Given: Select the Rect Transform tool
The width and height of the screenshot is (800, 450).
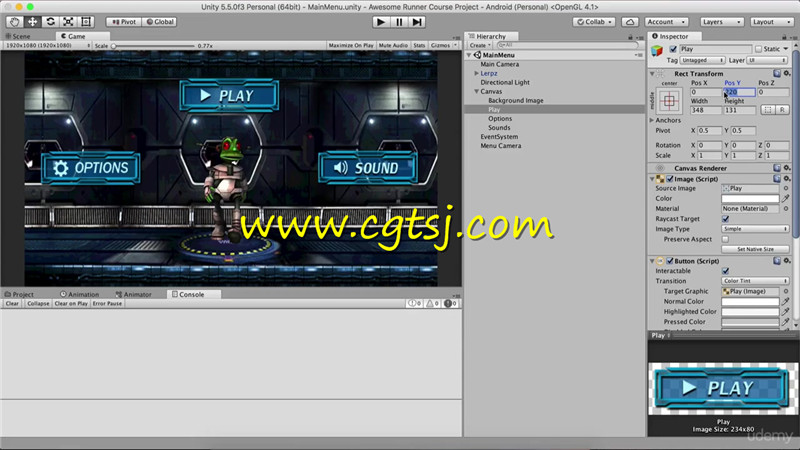Looking at the screenshot, I should coord(86,22).
